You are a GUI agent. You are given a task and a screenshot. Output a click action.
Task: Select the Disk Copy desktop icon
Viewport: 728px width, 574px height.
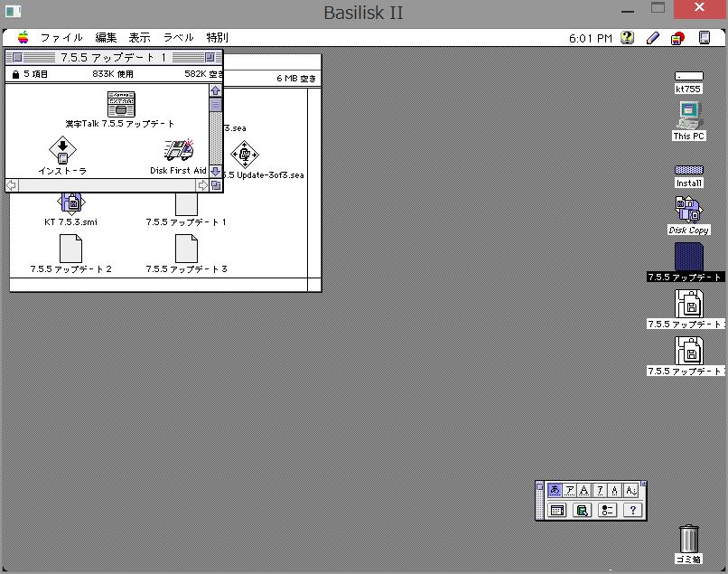(x=689, y=209)
